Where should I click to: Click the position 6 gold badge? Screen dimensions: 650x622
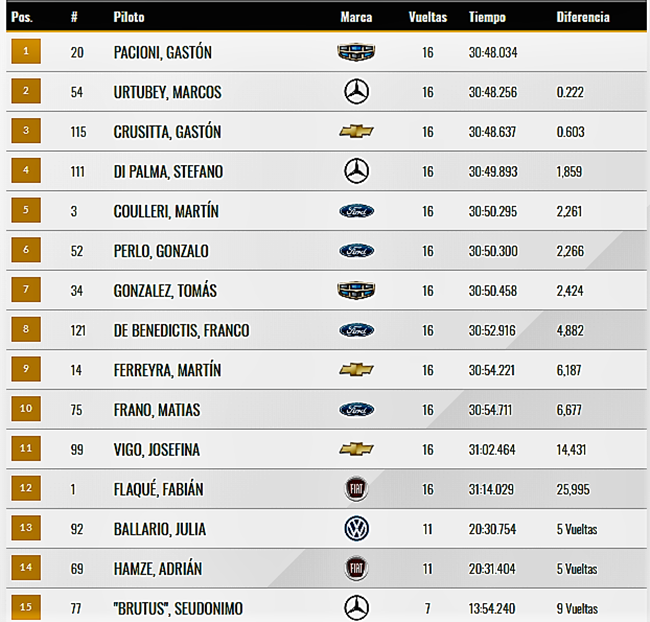pyautogui.click(x=26, y=250)
